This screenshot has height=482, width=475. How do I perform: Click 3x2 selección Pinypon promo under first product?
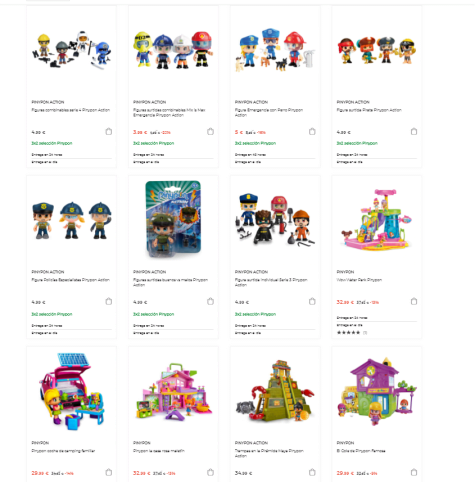pyautogui.click(x=52, y=143)
